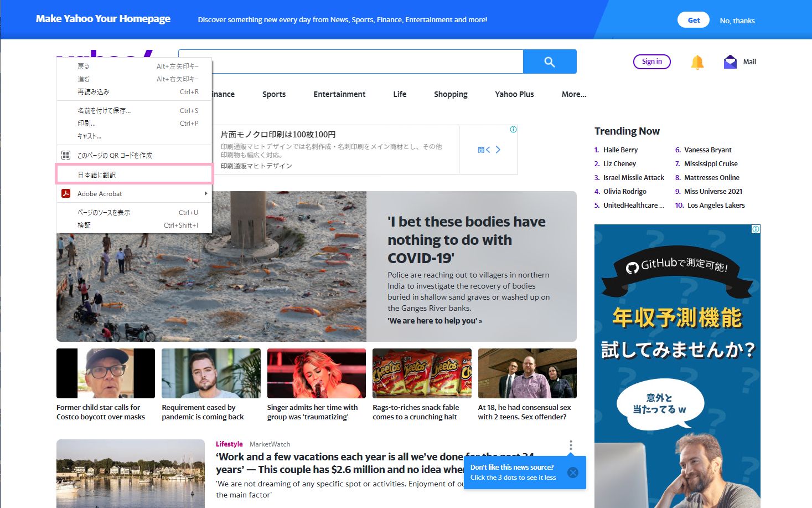Open the three-dots menu on MarketWatch article

click(x=571, y=445)
